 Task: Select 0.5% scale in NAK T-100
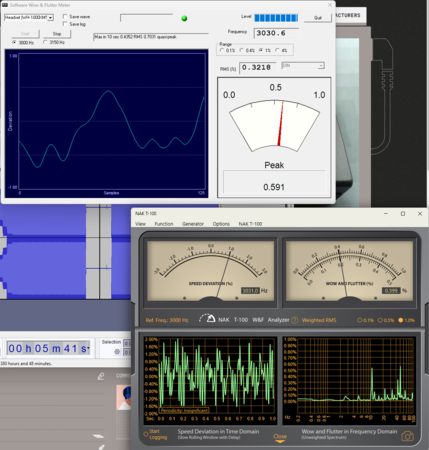click(380, 320)
